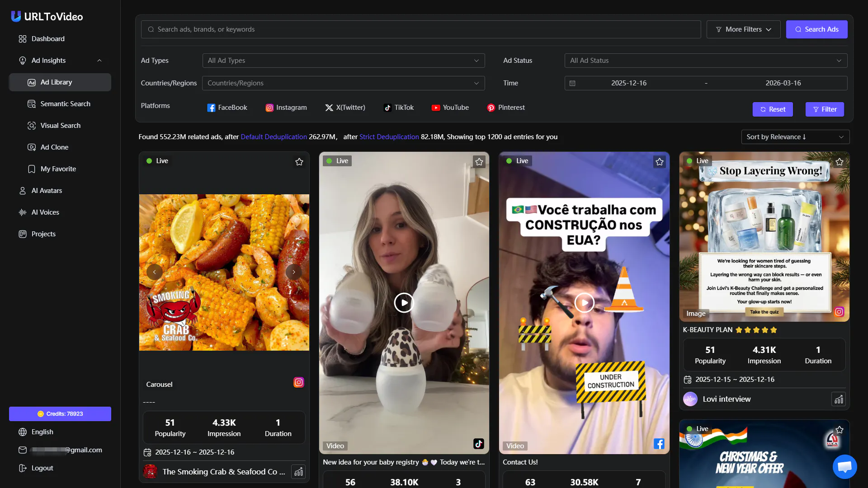Screen dimensions: 868x488
Task: Open the live chat support bubble
Action: pos(844,466)
